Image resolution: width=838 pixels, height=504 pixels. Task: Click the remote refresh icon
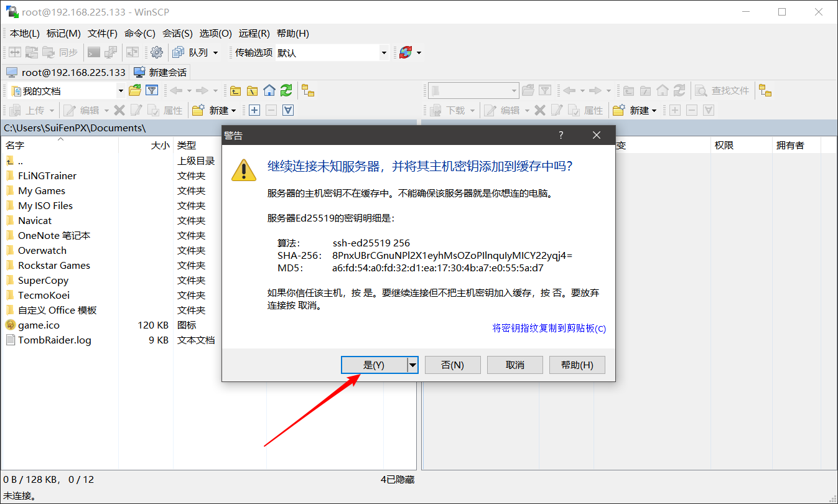(x=679, y=91)
